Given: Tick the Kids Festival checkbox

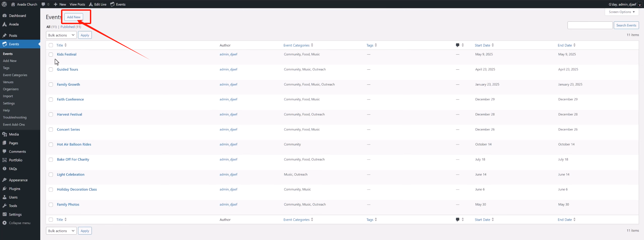Looking at the screenshot, I should [51, 55].
